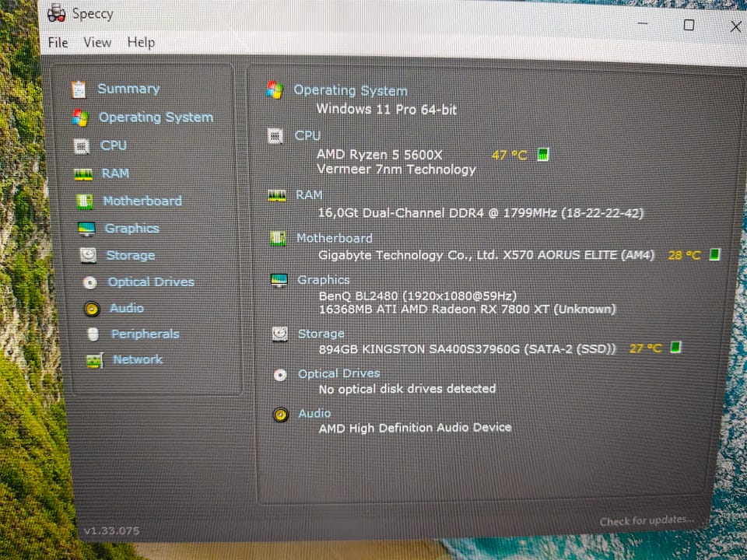Click the green storage temperature indicator icon

675,347
